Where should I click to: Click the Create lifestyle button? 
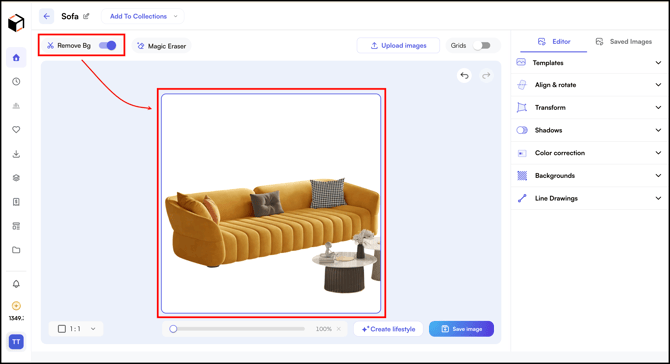388,329
